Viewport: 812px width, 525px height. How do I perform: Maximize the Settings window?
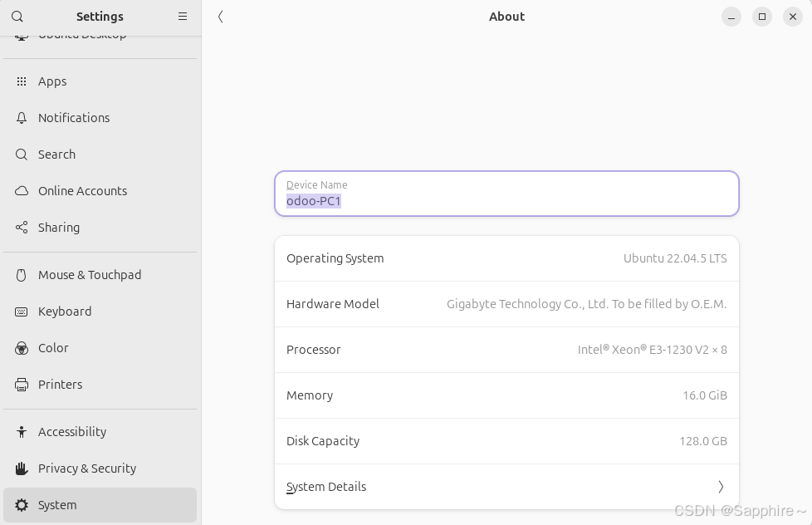coord(762,17)
